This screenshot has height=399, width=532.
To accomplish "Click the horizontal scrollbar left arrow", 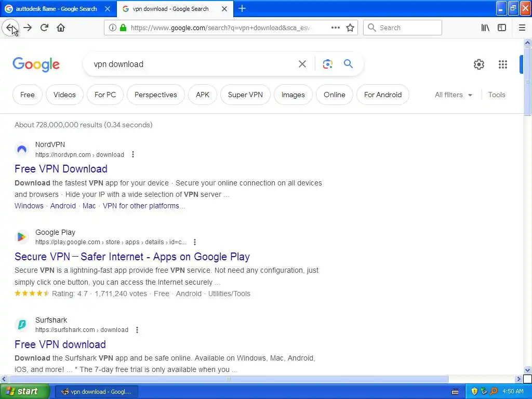I will [4, 379].
